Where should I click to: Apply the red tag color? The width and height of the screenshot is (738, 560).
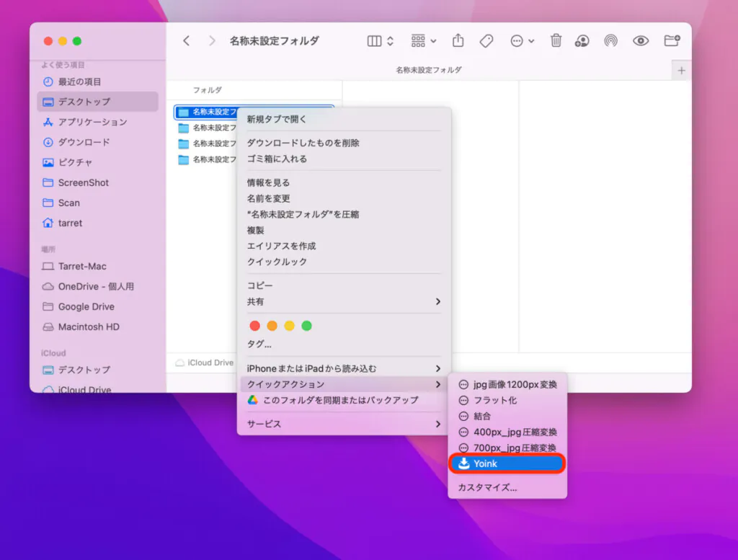click(254, 326)
